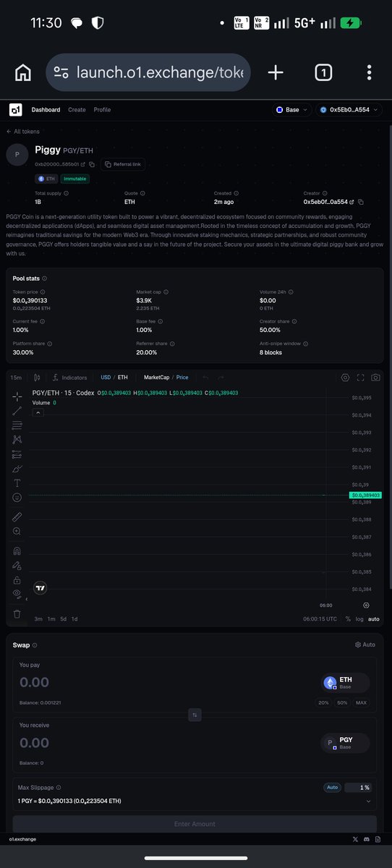Screen dimensions: 392x868
Task: Enable Auto max slippage
Action: pos(332,788)
